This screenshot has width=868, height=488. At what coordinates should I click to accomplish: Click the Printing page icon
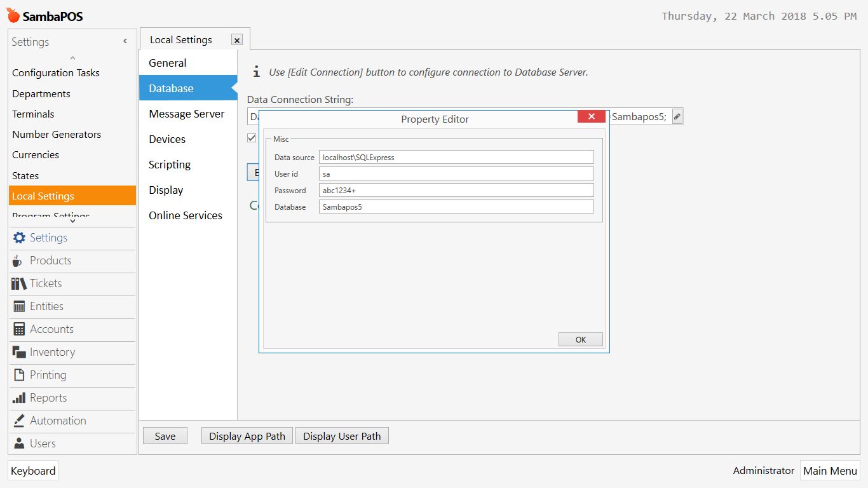tap(19, 375)
